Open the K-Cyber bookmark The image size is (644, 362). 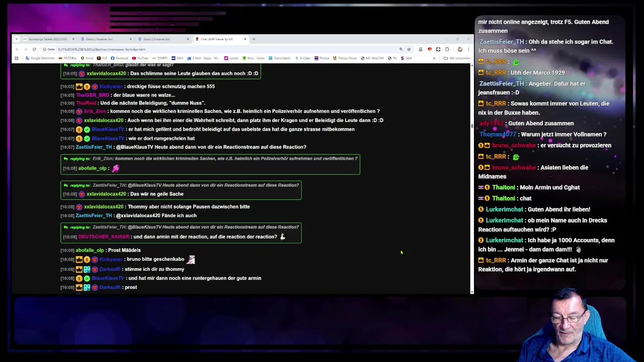pos(303,58)
